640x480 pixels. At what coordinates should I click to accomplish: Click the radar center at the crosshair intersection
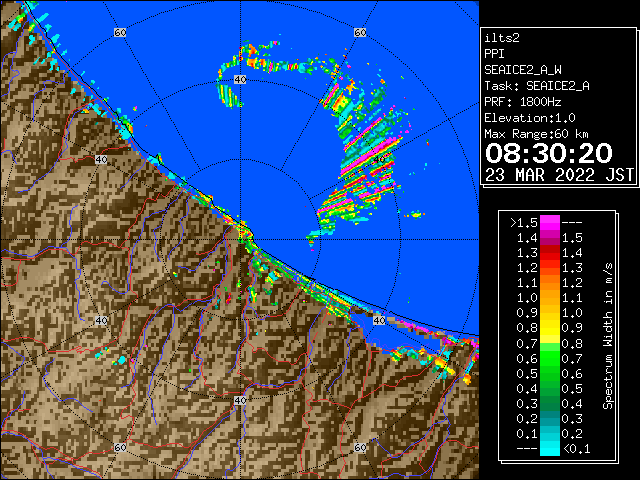coord(240,240)
